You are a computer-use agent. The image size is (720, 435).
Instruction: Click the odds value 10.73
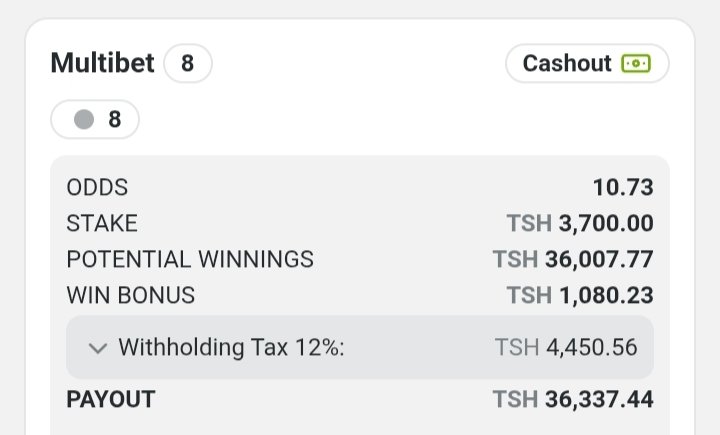click(x=623, y=187)
